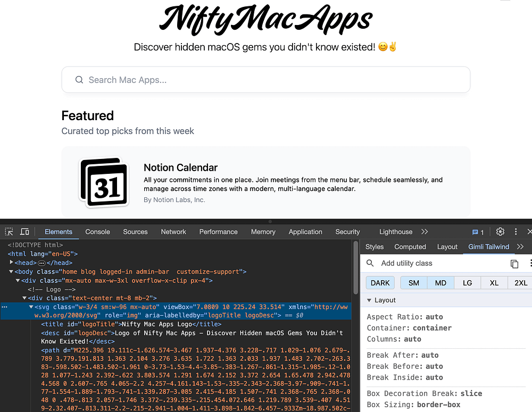Select the title logoTitle node
Screen dimensions: 532x412
pyautogui.click(x=131, y=324)
